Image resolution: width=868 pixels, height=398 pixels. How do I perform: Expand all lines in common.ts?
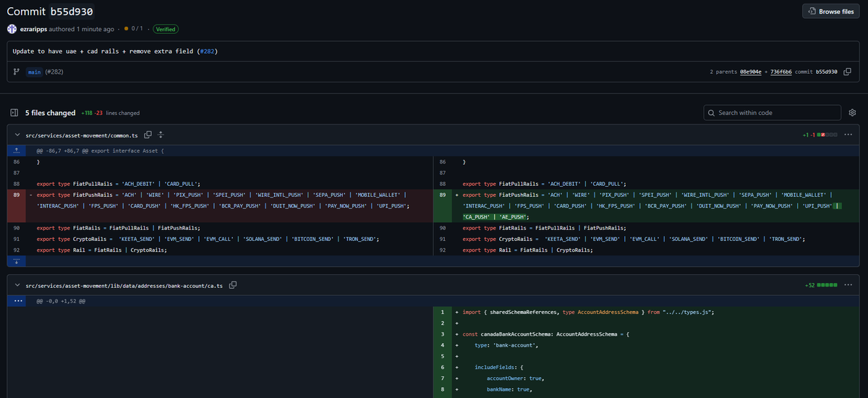pyautogui.click(x=161, y=135)
